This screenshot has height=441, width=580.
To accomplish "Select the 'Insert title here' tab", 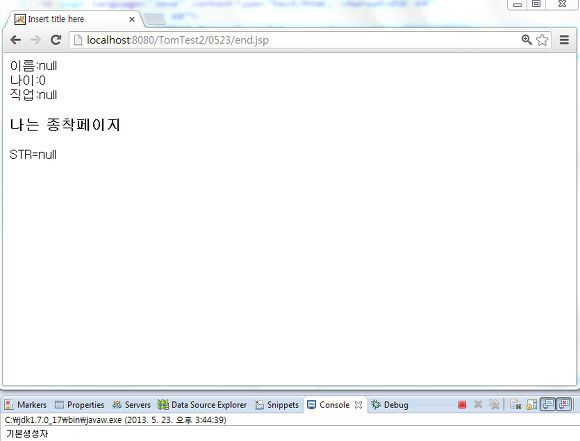I will [74, 19].
